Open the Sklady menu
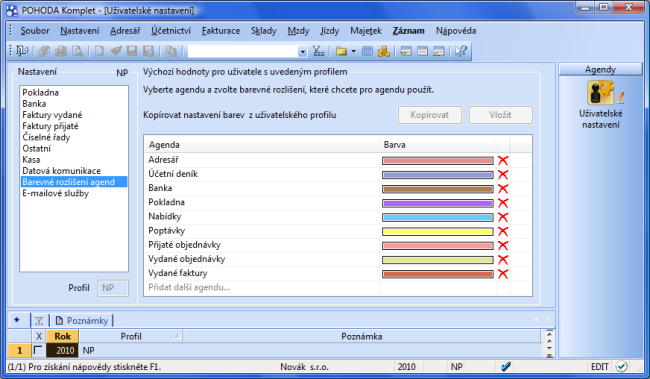This screenshot has height=379, width=650. (x=264, y=31)
